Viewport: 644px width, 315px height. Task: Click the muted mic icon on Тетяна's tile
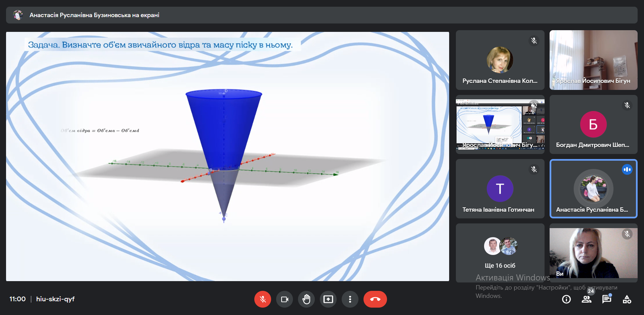click(x=534, y=169)
